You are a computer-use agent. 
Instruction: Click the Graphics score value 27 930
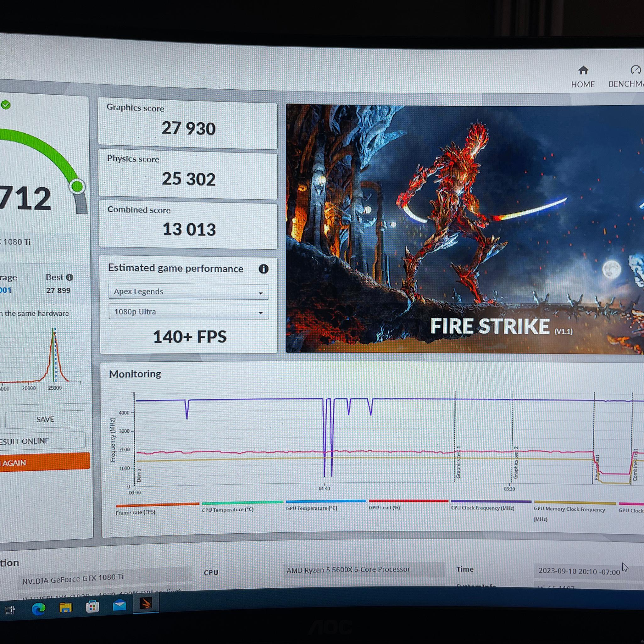point(189,129)
